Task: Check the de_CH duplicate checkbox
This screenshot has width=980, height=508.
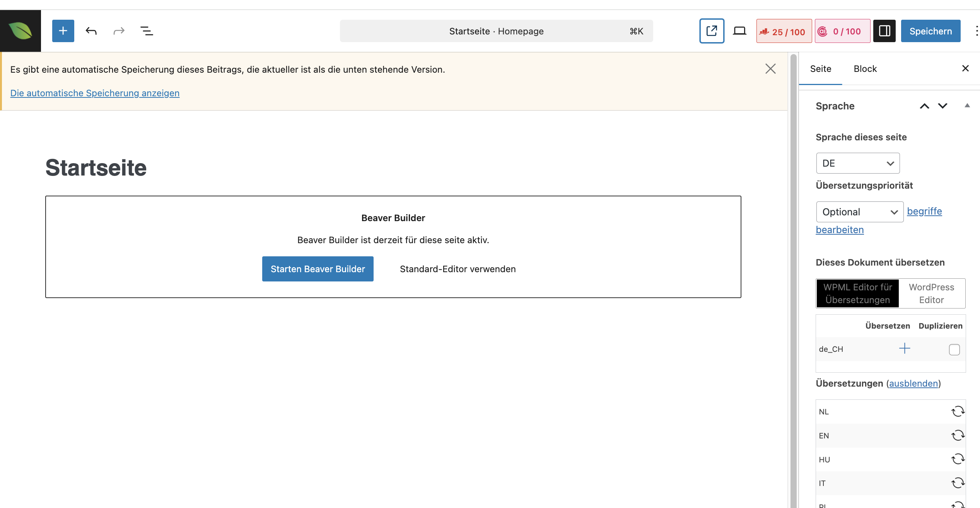Action: coord(954,349)
